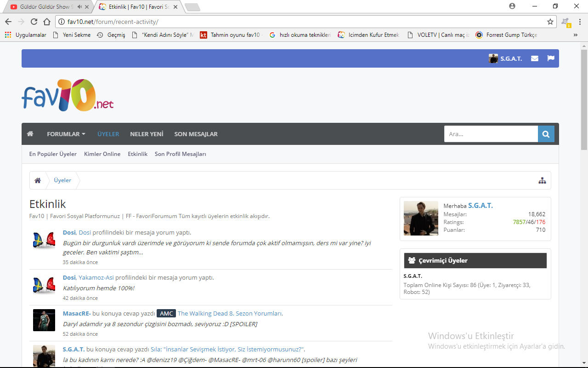Bookmark page with the star icon

(550, 22)
